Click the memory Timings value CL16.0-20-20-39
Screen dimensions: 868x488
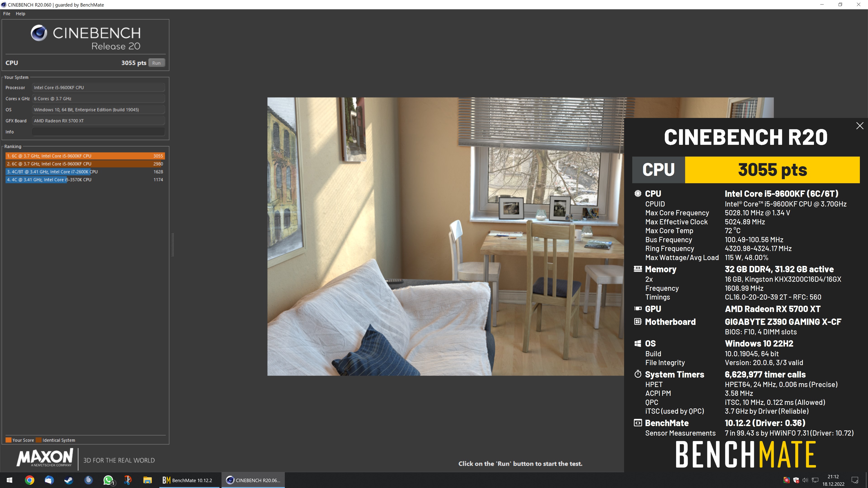tap(773, 297)
